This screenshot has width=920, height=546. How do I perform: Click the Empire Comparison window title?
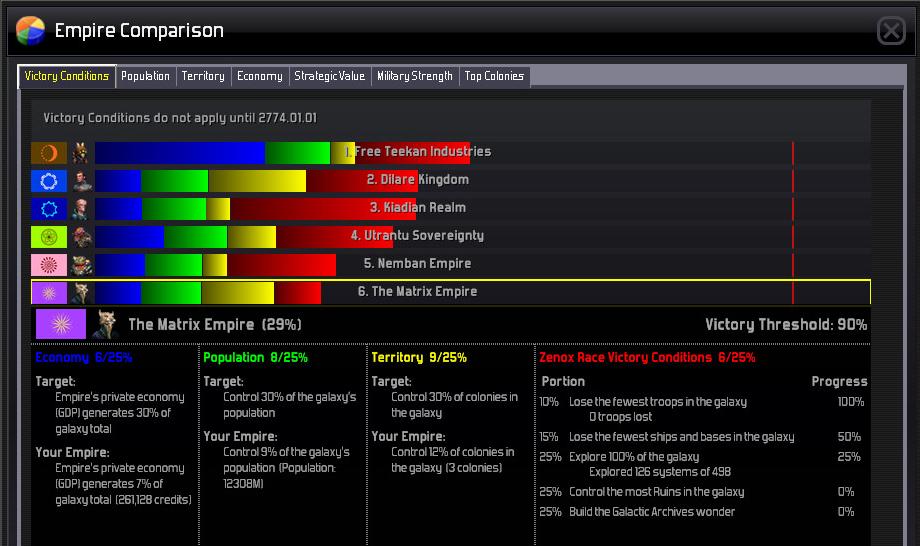139,30
